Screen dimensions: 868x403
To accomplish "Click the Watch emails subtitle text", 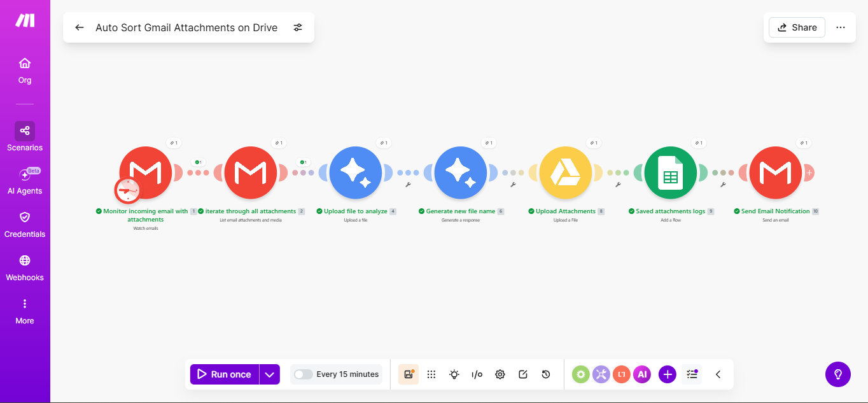I will pyautogui.click(x=146, y=228).
